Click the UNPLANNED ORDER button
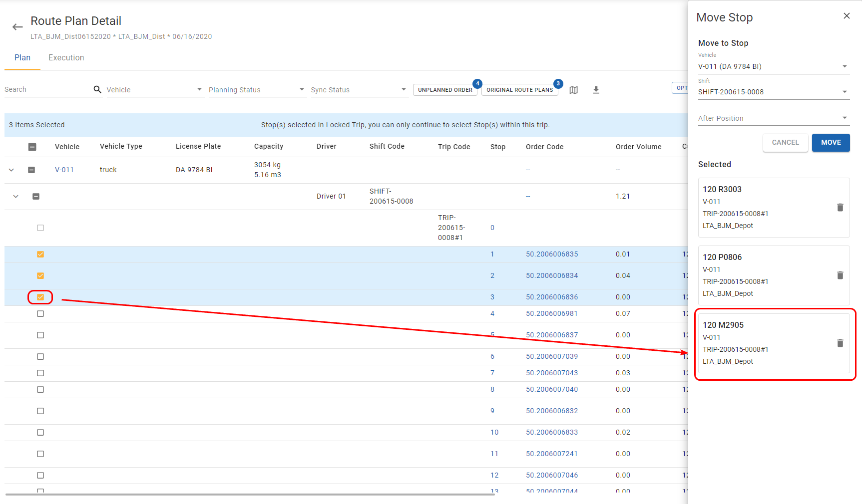 click(x=445, y=90)
